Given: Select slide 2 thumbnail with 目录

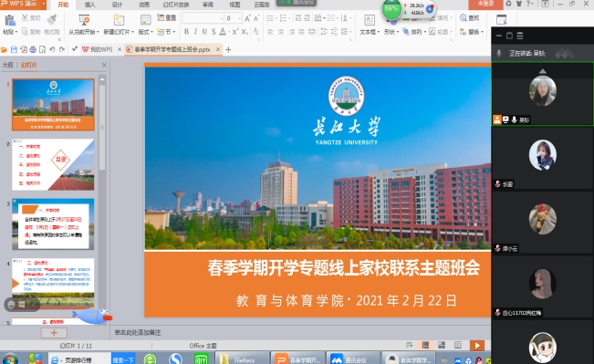Looking at the screenshot, I should (53, 164).
